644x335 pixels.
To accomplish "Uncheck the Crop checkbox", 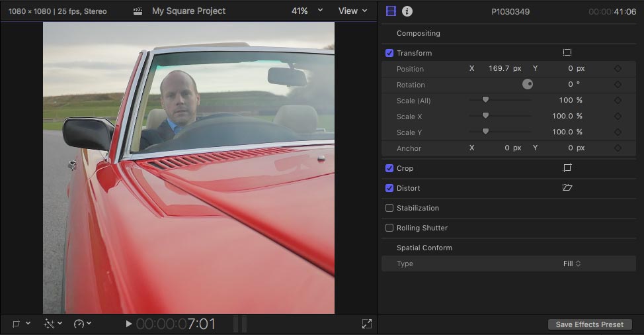I will tap(389, 168).
